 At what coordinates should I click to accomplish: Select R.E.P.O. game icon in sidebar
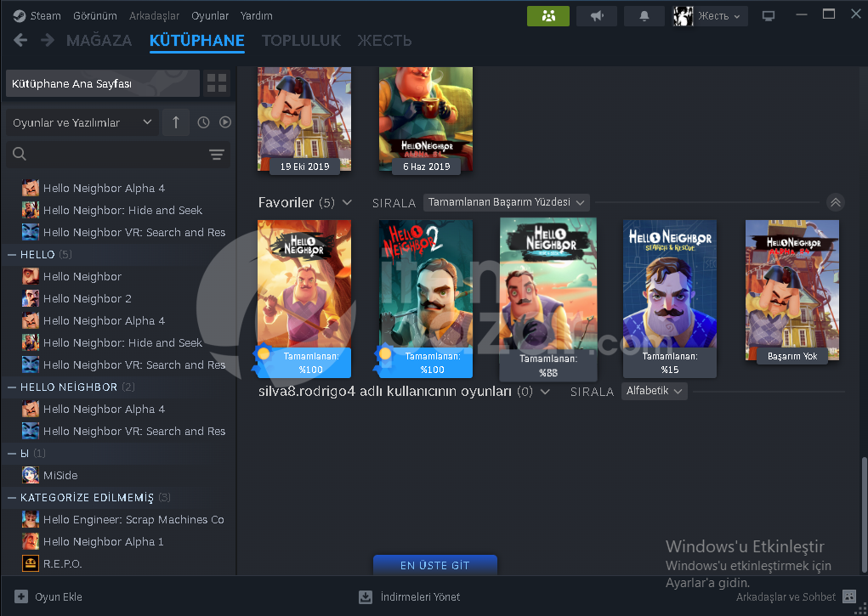[x=31, y=563]
